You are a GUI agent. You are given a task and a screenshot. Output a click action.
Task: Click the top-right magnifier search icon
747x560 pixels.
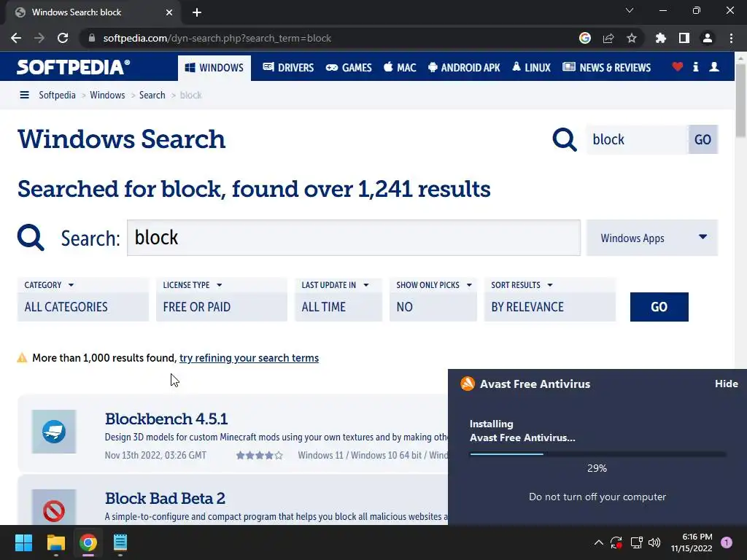pos(565,139)
